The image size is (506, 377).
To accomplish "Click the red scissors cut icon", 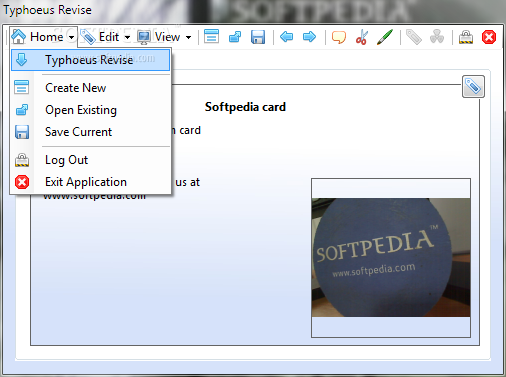I will tap(362, 37).
